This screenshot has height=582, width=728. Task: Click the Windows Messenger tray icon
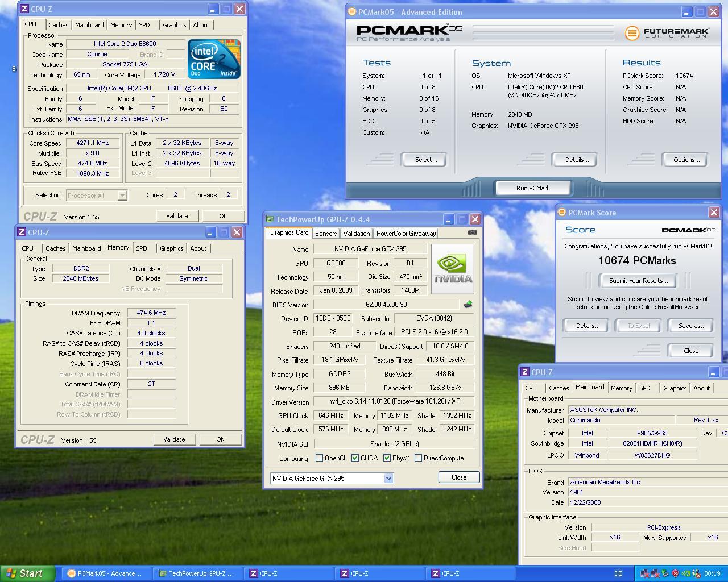697,573
